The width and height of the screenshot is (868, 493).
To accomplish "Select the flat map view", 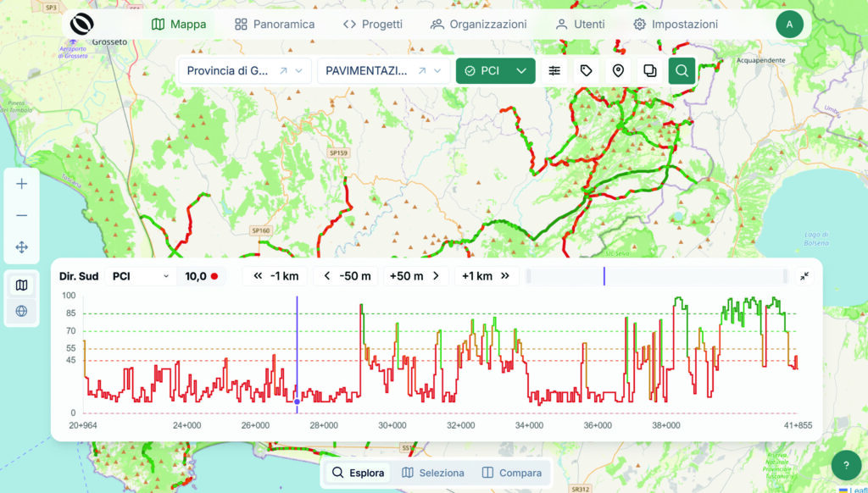I will click(21, 285).
